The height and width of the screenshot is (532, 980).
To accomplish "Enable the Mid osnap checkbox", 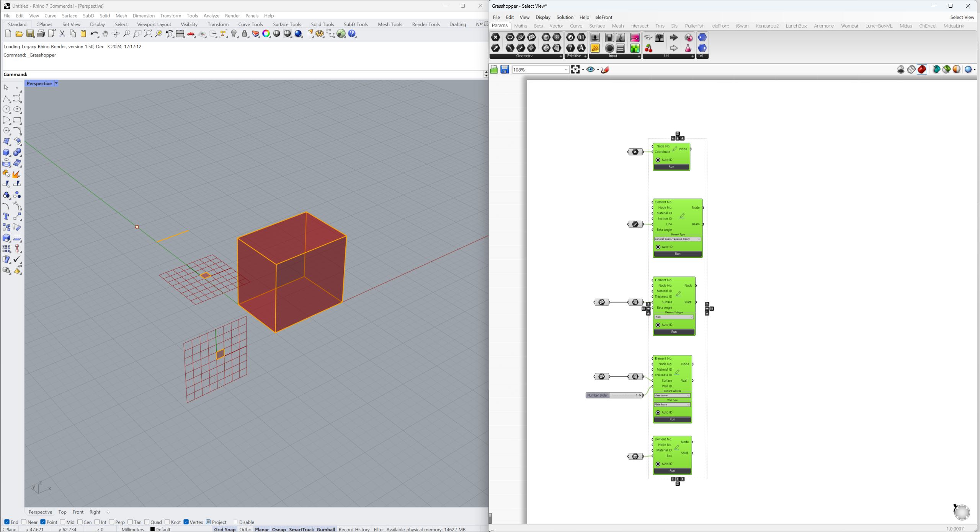I will click(62, 522).
